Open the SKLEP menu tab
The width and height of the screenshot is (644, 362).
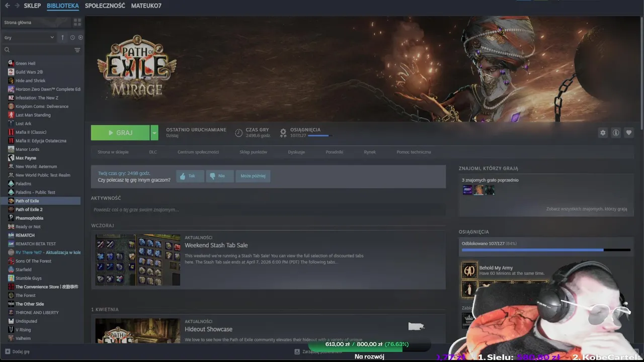tap(32, 6)
